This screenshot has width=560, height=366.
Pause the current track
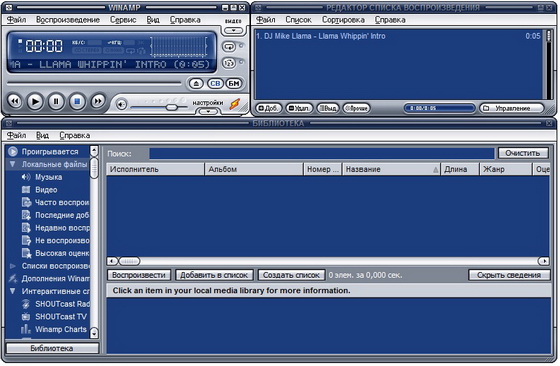[56, 101]
